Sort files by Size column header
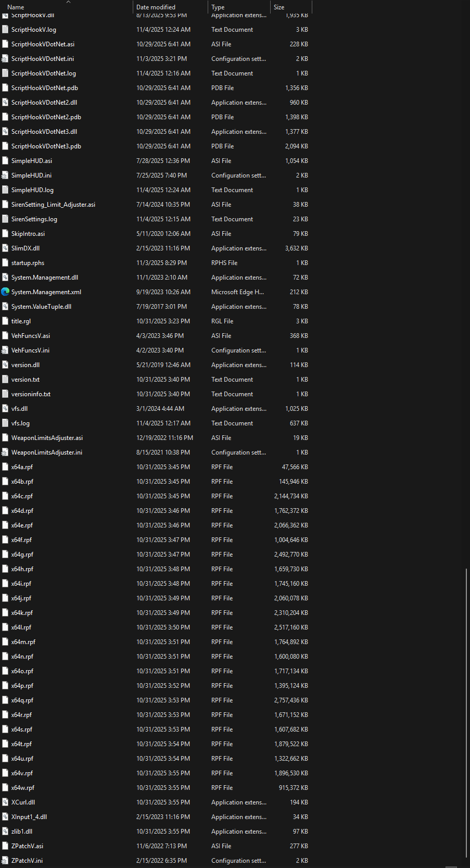The image size is (470, 868). pos(279,7)
